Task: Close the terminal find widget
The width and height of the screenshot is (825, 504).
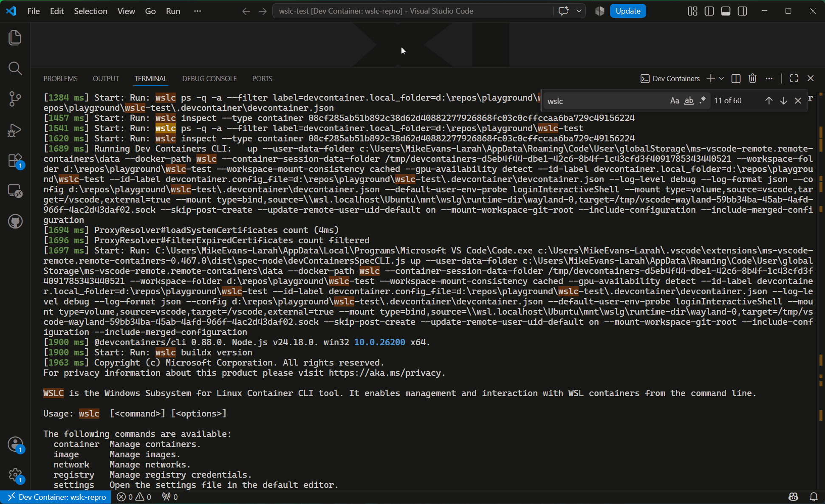Action: pyautogui.click(x=798, y=101)
